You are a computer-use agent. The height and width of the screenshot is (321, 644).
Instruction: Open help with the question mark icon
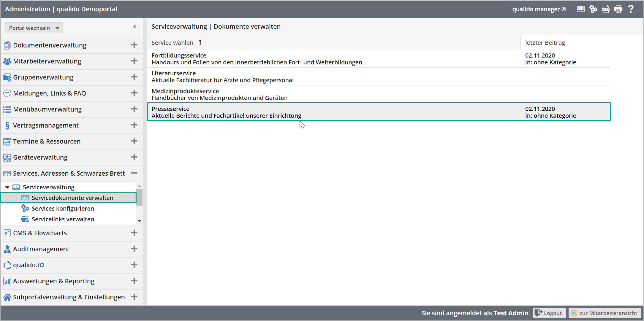pyautogui.click(x=631, y=9)
